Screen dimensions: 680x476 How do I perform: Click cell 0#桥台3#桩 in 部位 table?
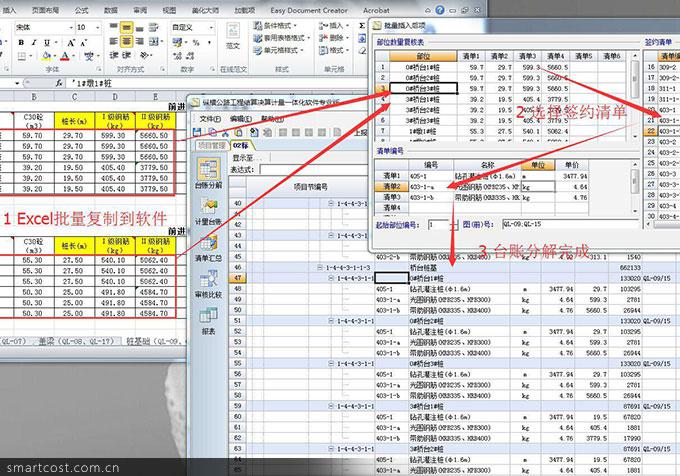click(423, 88)
